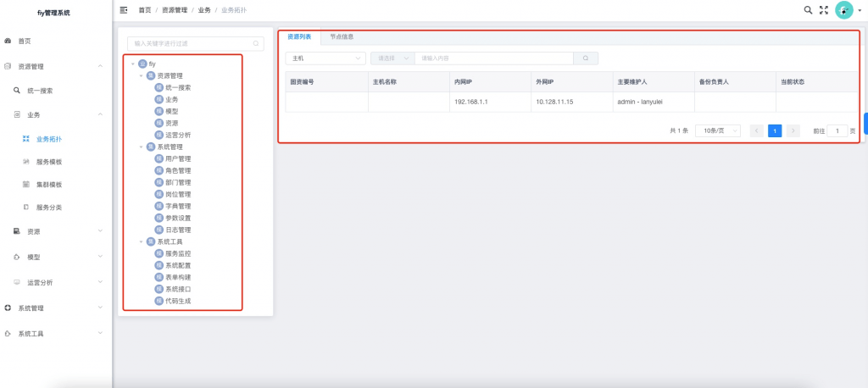This screenshot has width=868, height=388.
Task: Click the badge icon beside 用户管理 tree node
Action: tap(159, 159)
